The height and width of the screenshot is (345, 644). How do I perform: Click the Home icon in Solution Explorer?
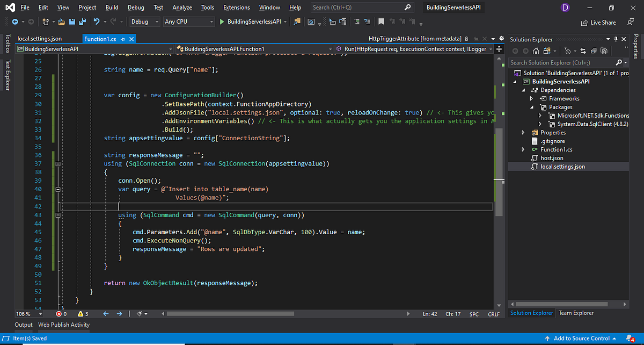tap(535, 50)
